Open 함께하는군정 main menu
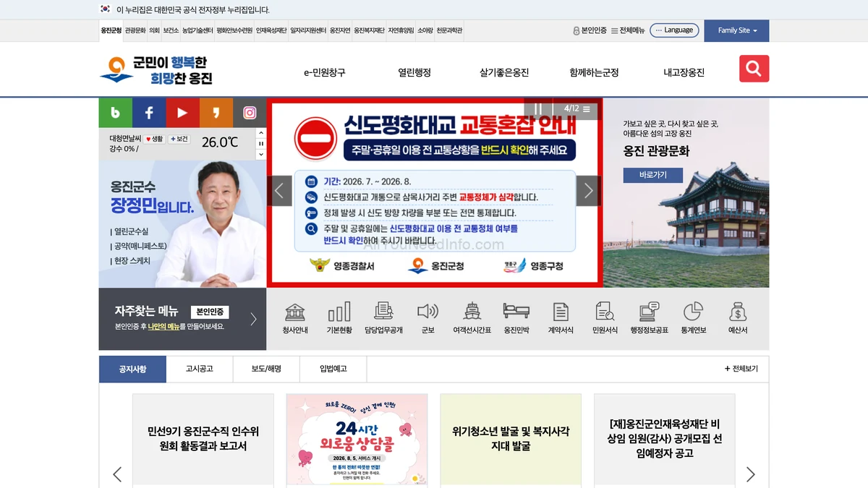868x488 pixels. [x=594, y=72]
